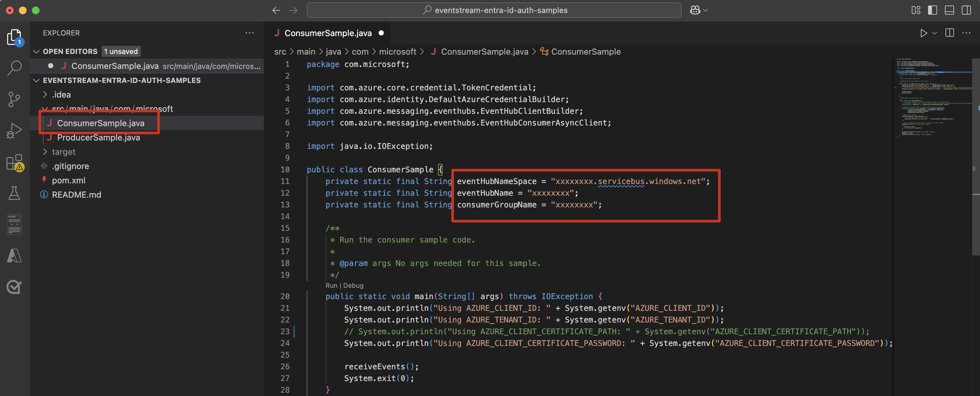Select the ConsumerSample.java editor tab
The height and width of the screenshot is (396, 980).
(327, 33)
